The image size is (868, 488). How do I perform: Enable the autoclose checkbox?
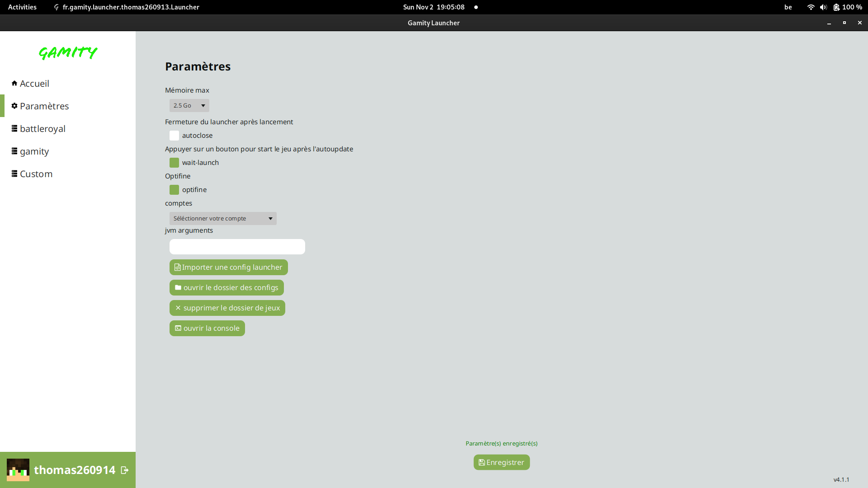(x=174, y=136)
